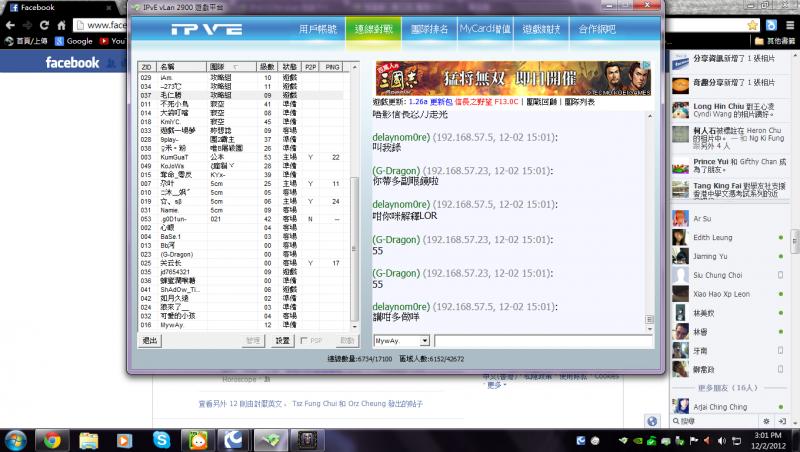The width and height of the screenshot is (800, 452).
Task: Select player row (G-Dragon) in list
Action: (244, 254)
